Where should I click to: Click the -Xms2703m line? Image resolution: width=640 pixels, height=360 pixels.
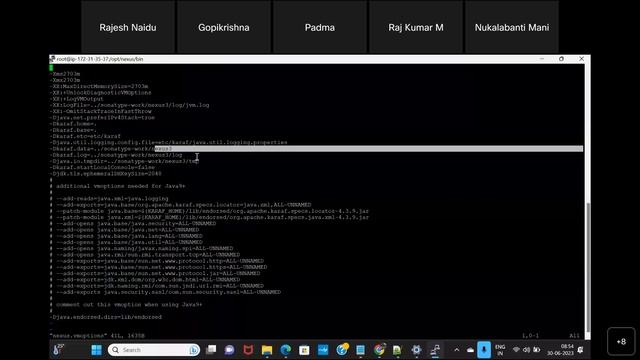click(x=65, y=74)
